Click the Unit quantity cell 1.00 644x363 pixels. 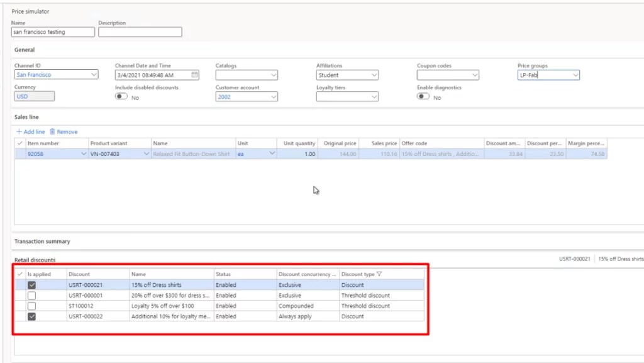coord(297,154)
